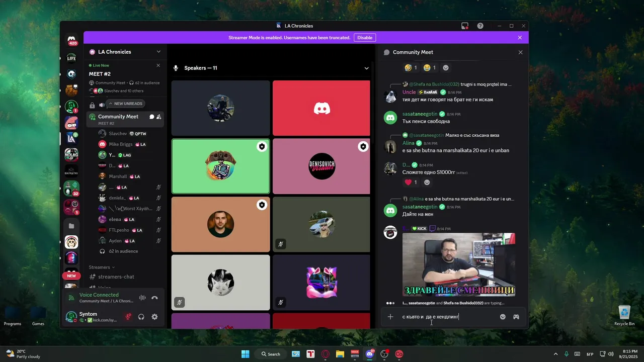This screenshot has height=362, width=644.
Task: Open the monkey with headphones server icon
Action: pyautogui.click(x=71, y=242)
